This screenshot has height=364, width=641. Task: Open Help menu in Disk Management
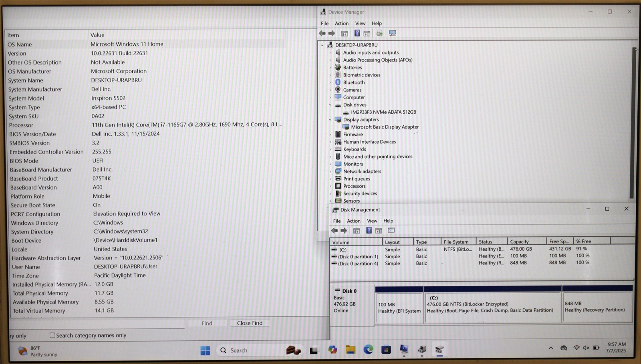pyautogui.click(x=388, y=221)
